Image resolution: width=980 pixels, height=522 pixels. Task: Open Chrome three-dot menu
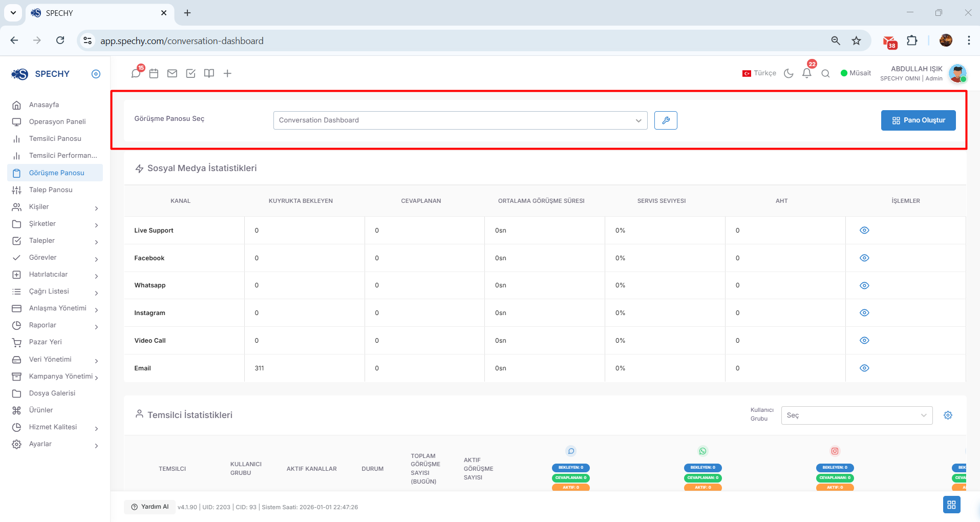point(969,40)
